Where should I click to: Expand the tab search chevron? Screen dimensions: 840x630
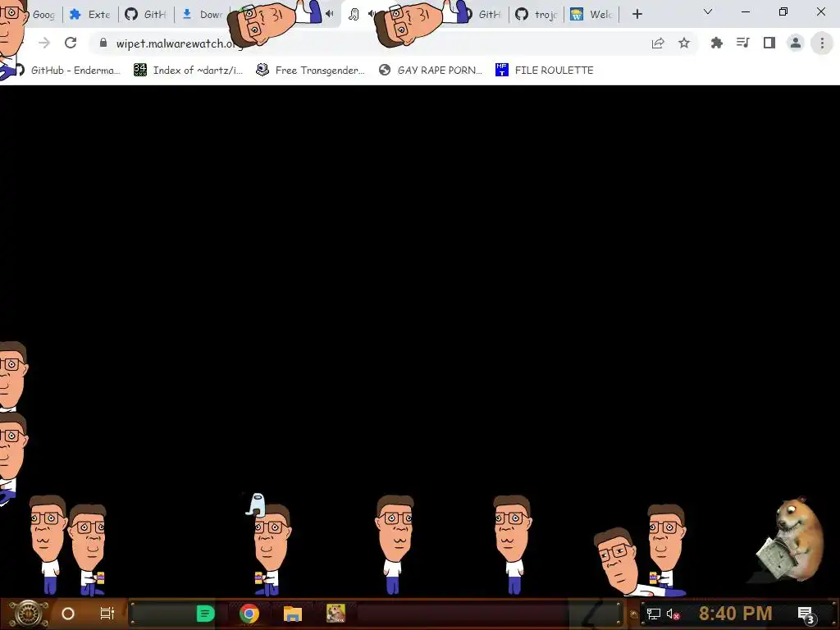708,11
